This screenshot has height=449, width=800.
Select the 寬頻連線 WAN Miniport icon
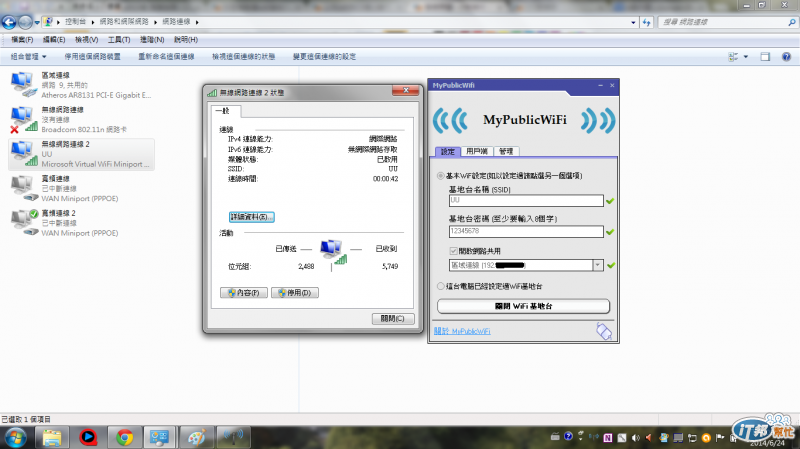tap(24, 188)
